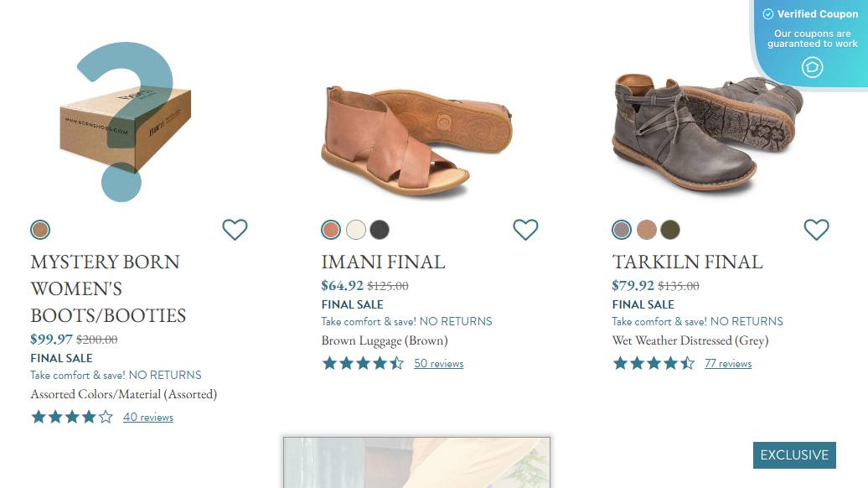Choose the tan swatch for Tarkiln Final
Screen dimensions: 868x488
[x=646, y=230]
